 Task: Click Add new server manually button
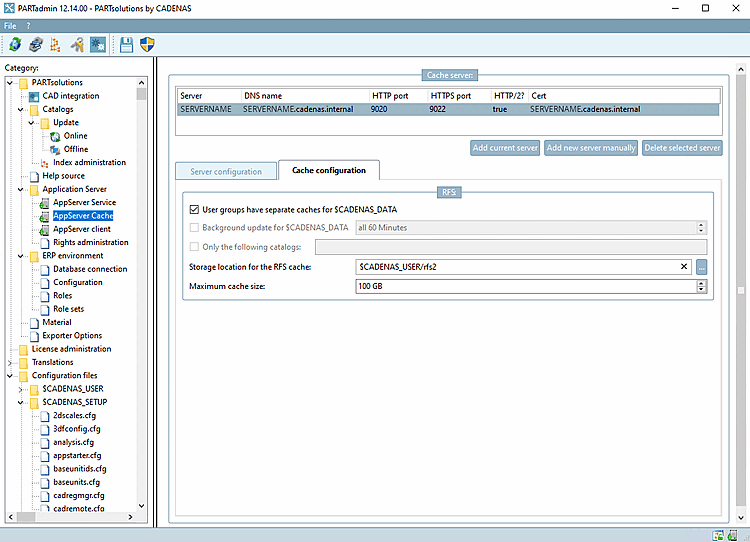coord(591,148)
